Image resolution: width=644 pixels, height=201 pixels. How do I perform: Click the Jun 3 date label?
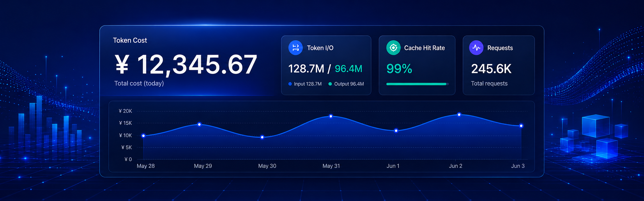coord(518,166)
